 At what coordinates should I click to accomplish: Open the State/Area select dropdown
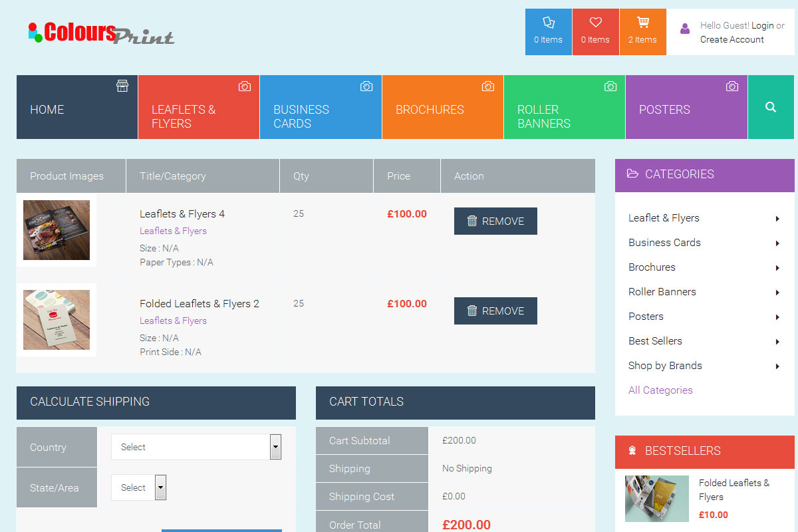(138, 487)
